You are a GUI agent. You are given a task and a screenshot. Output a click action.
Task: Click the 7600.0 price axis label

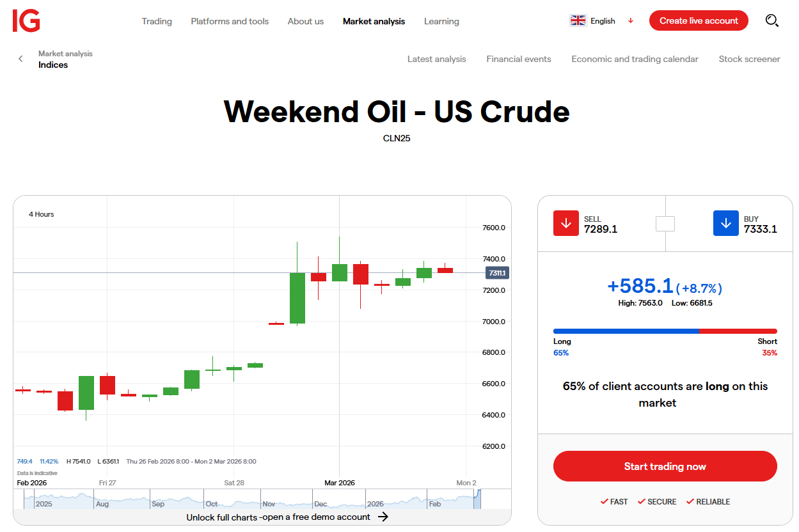point(494,228)
